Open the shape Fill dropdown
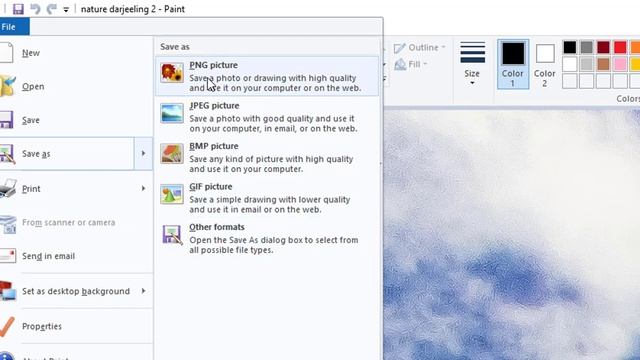Viewport: 640px width, 360px height. tap(411, 64)
